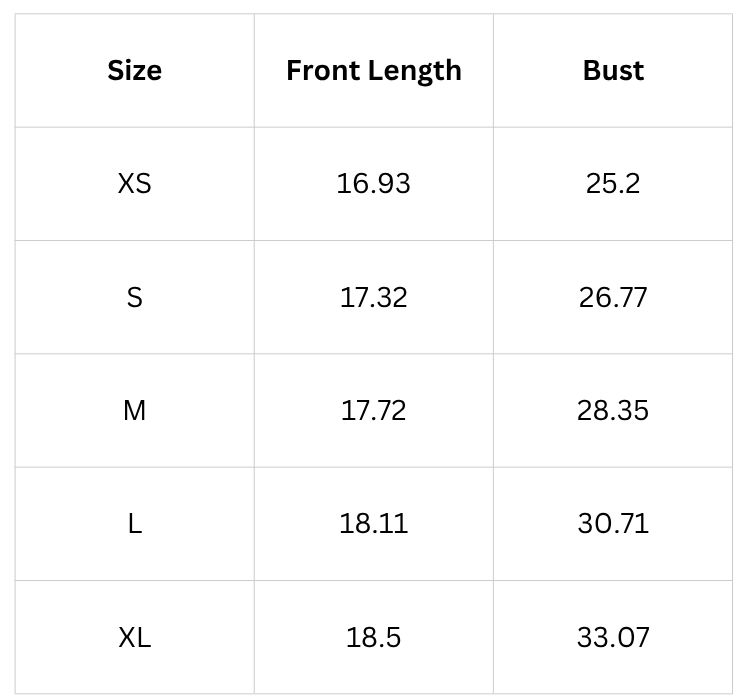Click the Size column header
740x700 pixels.
pyautogui.click(x=134, y=71)
